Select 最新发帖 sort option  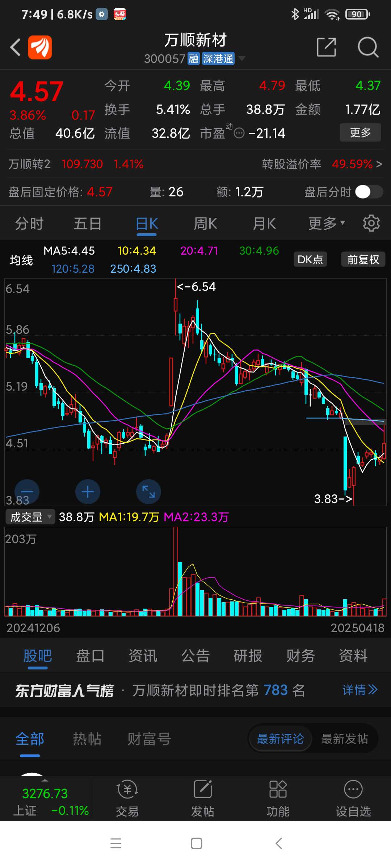tap(344, 739)
